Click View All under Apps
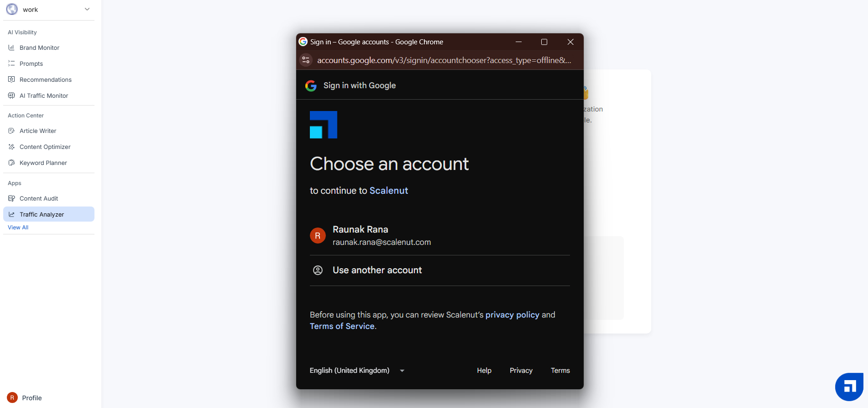 (x=18, y=228)
